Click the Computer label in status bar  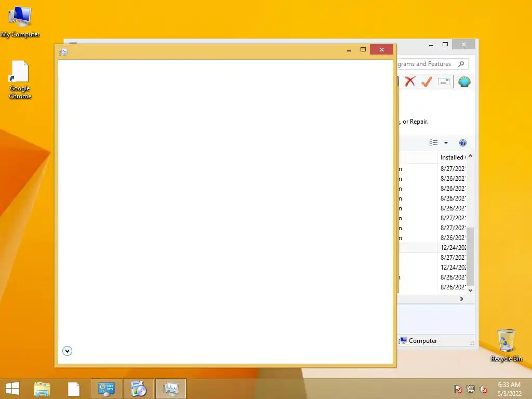(x=423, y=341)
